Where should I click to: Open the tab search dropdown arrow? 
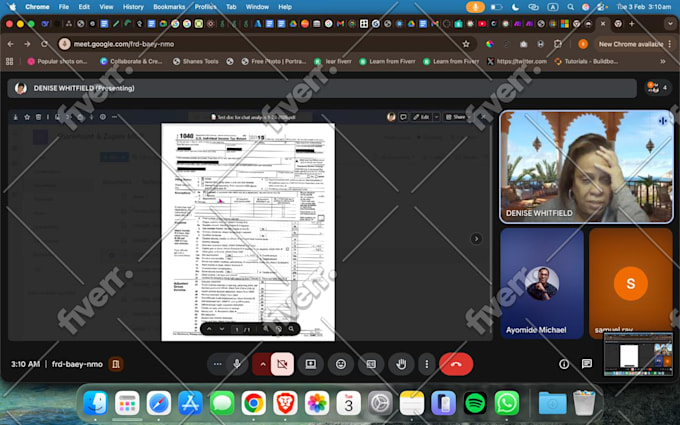pos(670,24)
